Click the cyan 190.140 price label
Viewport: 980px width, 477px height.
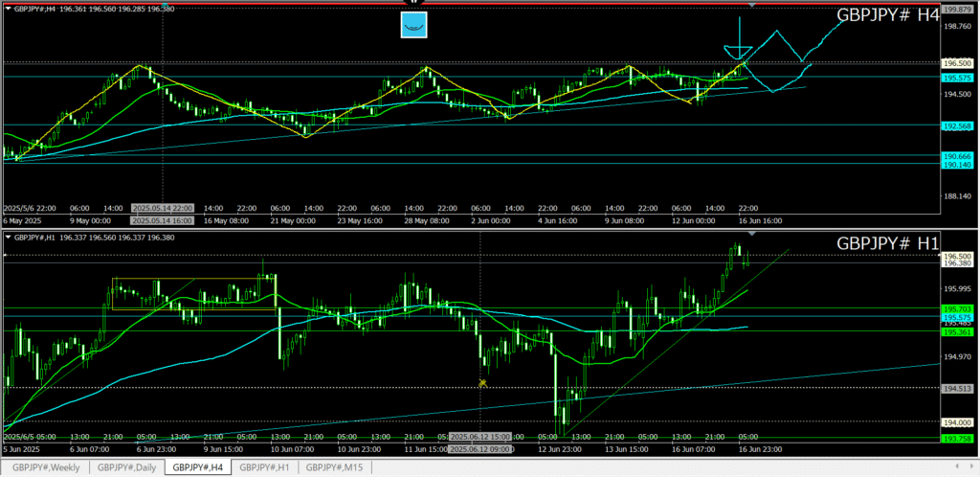(957, 165)
